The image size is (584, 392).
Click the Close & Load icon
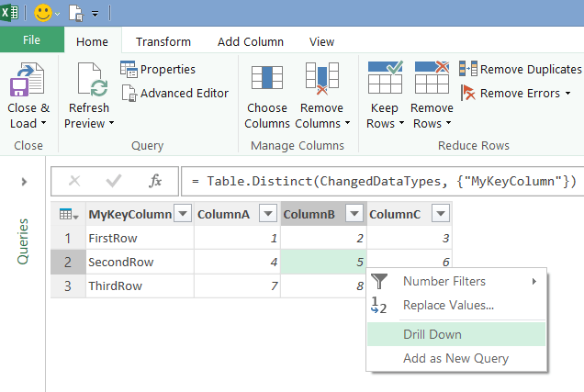tap(28, 79)
